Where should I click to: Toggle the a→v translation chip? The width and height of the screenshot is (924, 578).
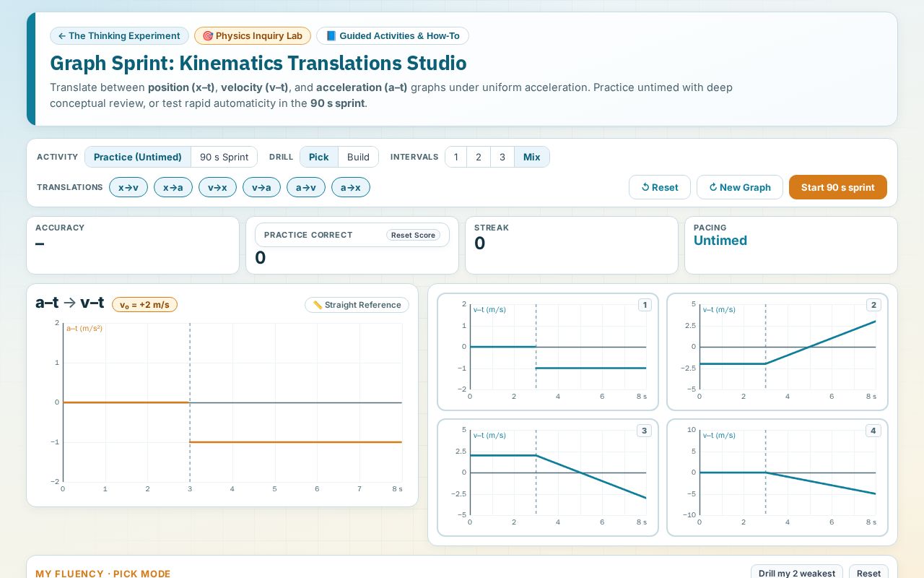coord(306,187)
